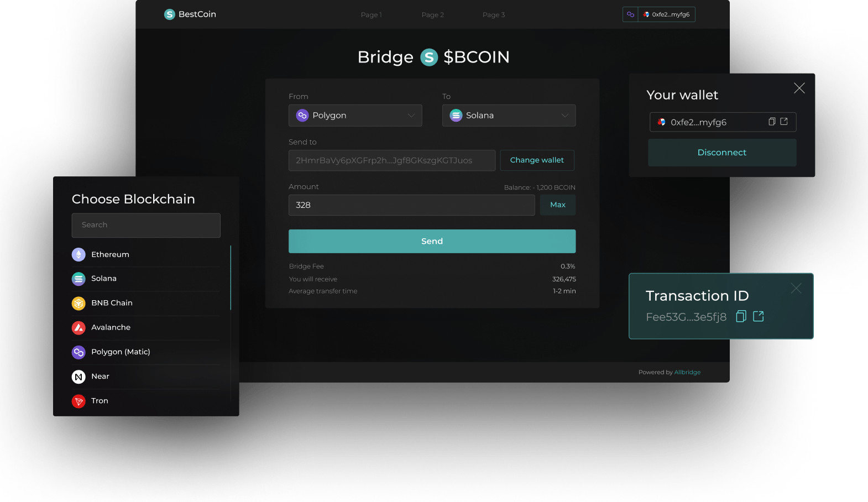Close the Your wallet panel
This screenshot has width=868, height=502.
(799, 88)
